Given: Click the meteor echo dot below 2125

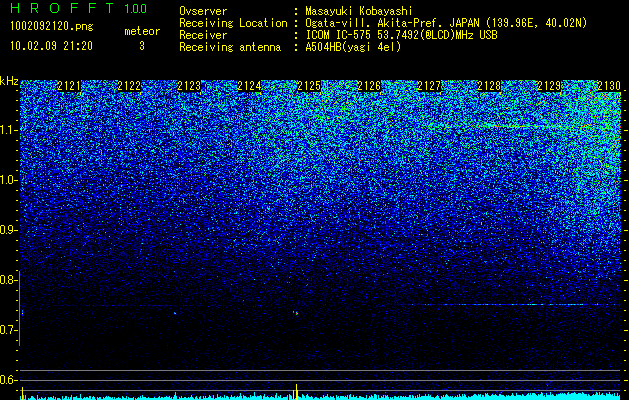Looking at the screenshot, I should click(x=296, y=313).
